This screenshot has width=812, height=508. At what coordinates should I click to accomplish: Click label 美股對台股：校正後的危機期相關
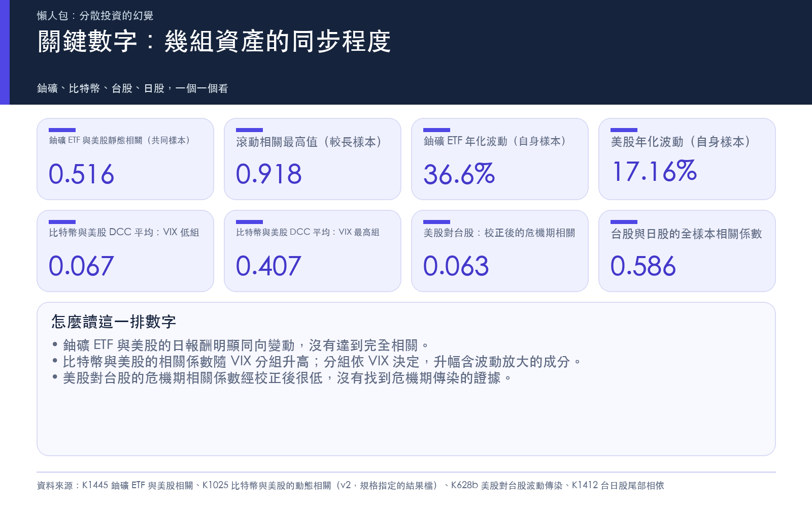499,233
